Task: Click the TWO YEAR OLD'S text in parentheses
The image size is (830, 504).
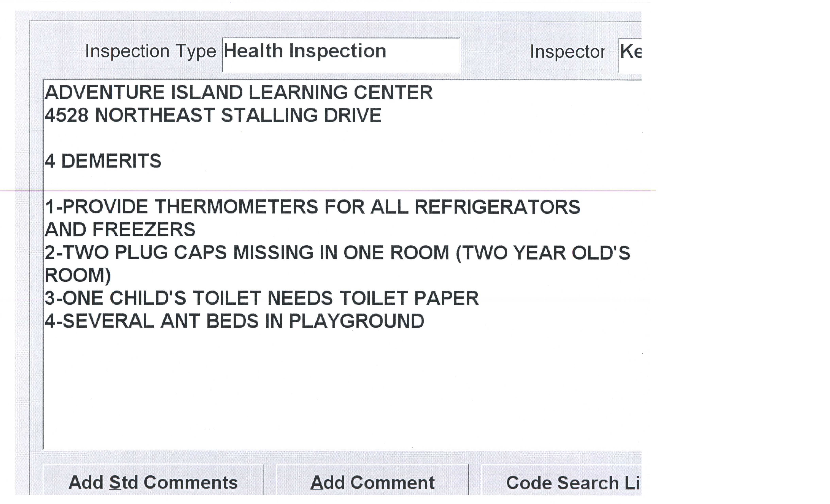Action: [542, 252]
